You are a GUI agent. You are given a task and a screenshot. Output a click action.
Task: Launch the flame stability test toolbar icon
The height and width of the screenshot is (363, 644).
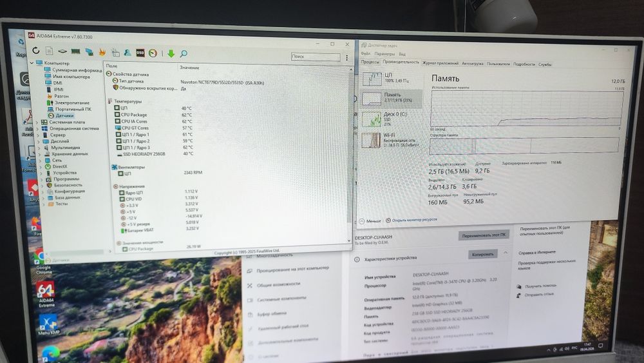tap(102, 52)
